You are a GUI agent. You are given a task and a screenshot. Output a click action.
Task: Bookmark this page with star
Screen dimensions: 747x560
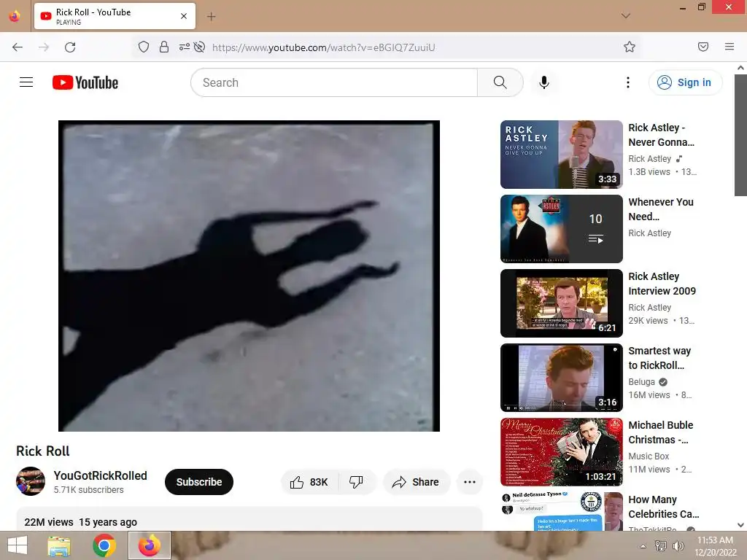[630, 47]
